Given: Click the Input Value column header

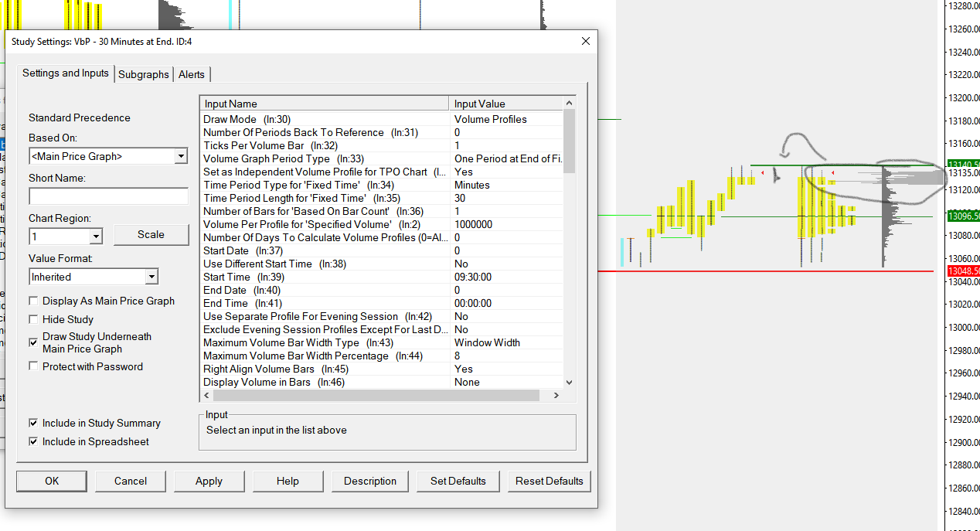Looking at the screenshot, I should 506,104.
